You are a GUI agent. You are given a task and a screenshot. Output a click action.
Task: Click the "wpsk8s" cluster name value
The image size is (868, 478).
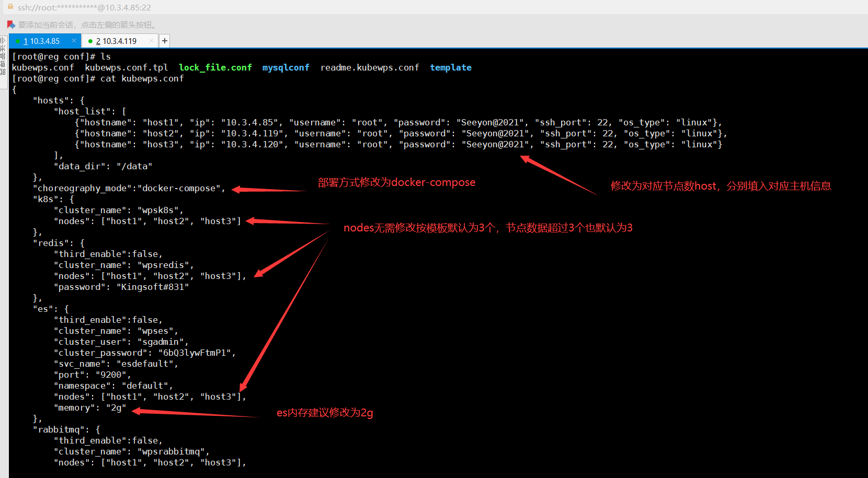click(158, 210)
